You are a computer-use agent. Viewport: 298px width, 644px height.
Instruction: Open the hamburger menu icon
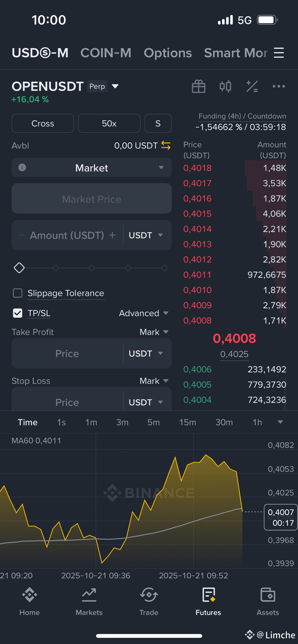[279, 53]
